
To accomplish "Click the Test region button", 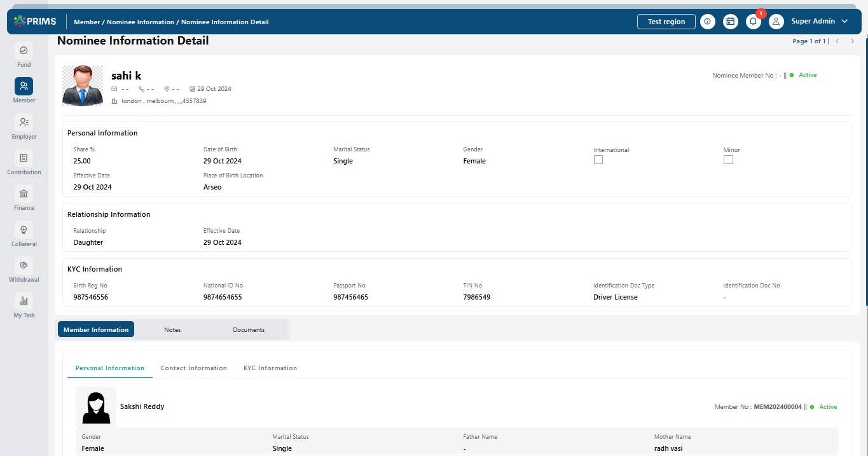I will tap(666, 22).
